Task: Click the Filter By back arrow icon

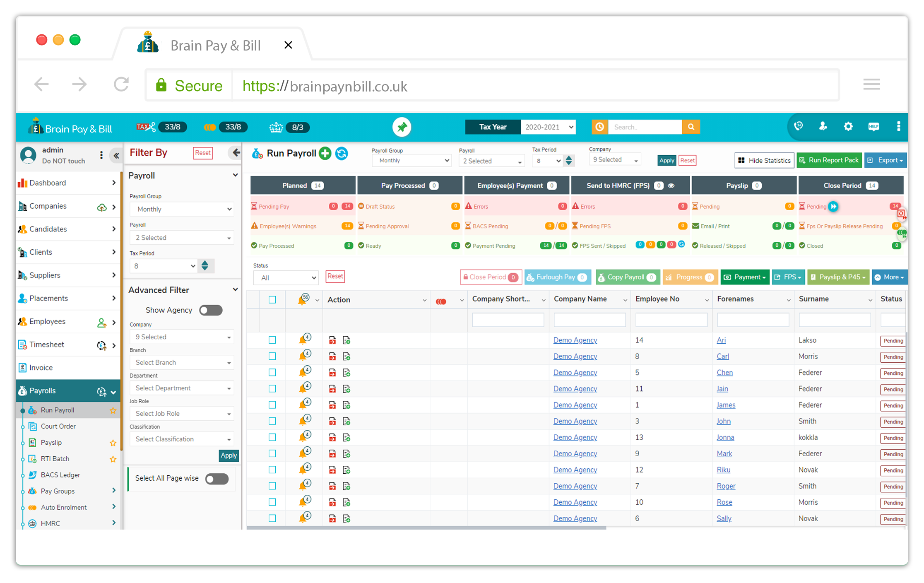Action: (236, 153)
